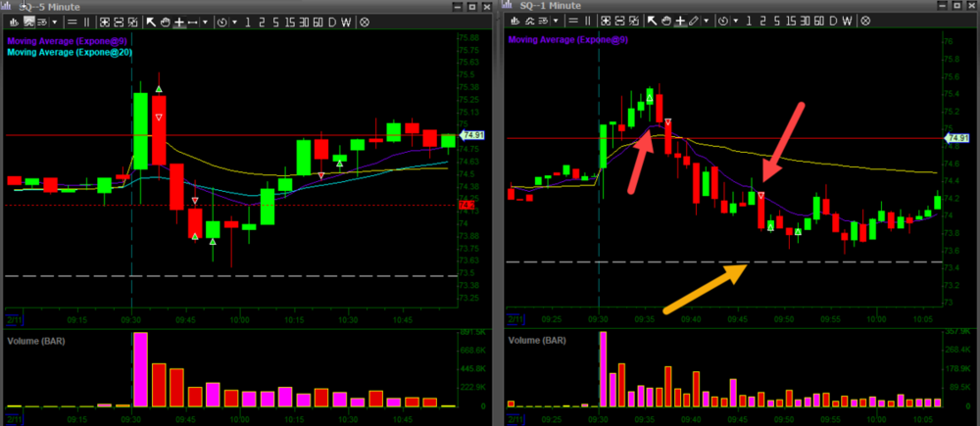This screenshot has width=980, height=426.
Task: Select the arrow pointer tool in 5 Minute chart
Action: (x=150, y=21)
